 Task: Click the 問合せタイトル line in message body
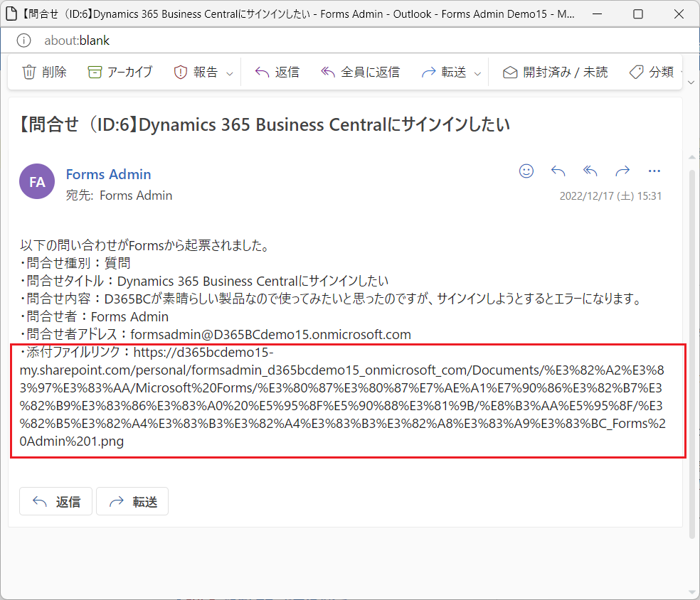tap(204, 281)
